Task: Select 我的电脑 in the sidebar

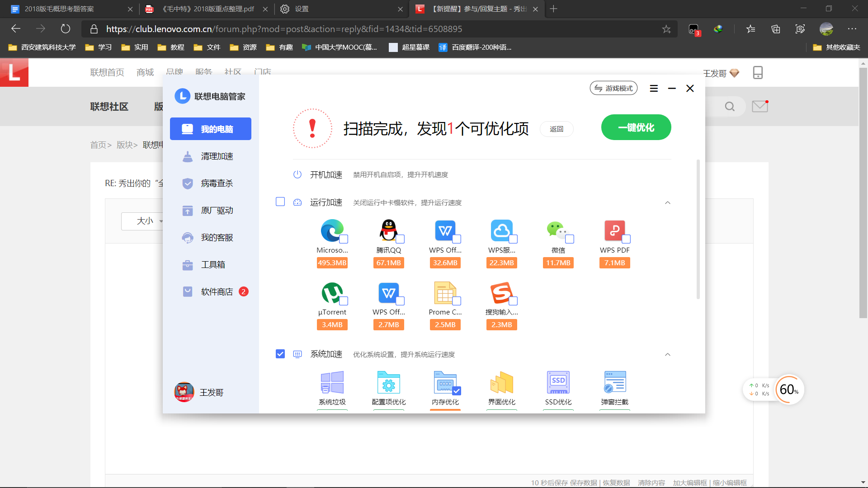Action: tap(211, 129)
